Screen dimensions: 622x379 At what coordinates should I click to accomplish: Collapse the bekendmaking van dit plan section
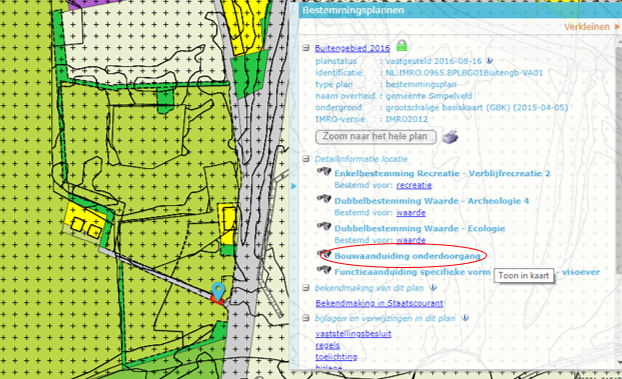(x=305, y=288)
